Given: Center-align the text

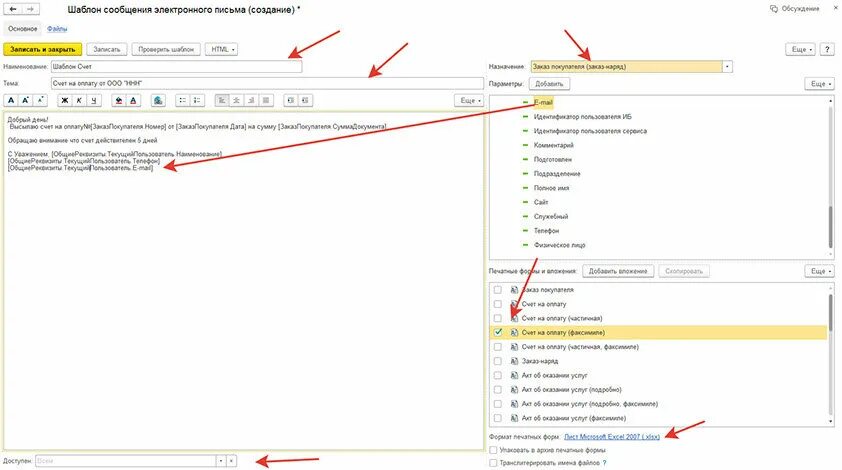Looking at the screenshot, I should point(236,100).
